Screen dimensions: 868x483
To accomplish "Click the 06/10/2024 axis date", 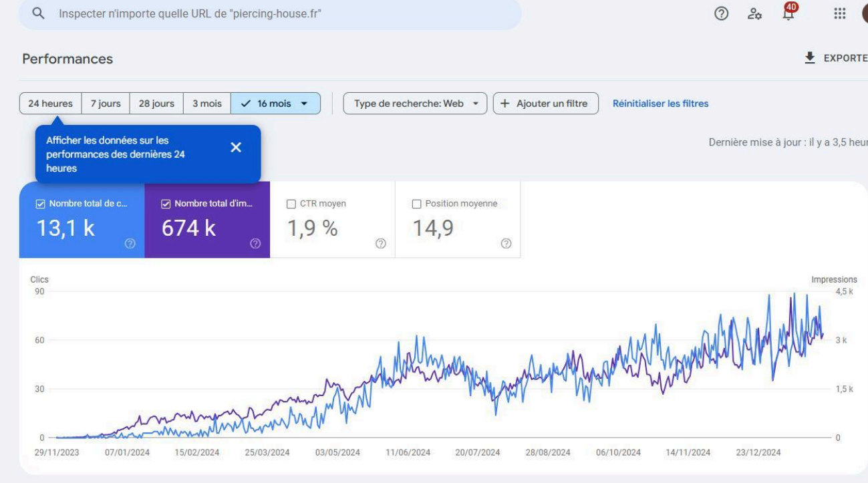I will click(x=618, y=452).
